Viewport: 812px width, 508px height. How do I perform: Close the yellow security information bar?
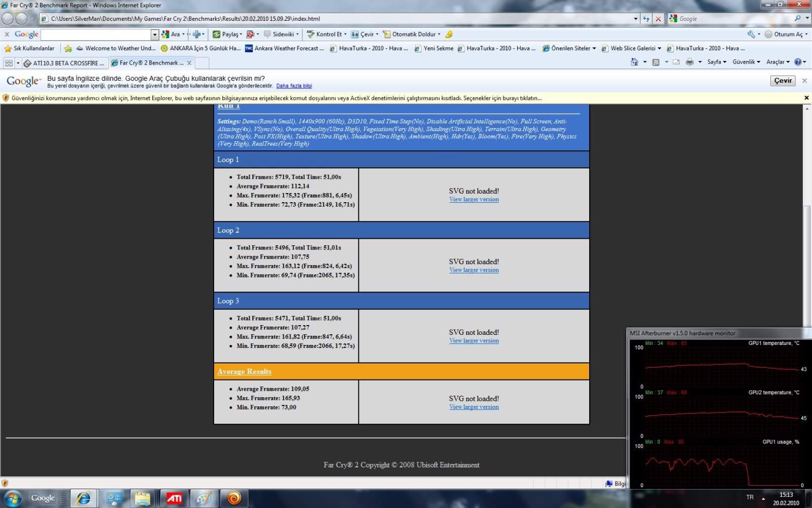click(806, 98)
